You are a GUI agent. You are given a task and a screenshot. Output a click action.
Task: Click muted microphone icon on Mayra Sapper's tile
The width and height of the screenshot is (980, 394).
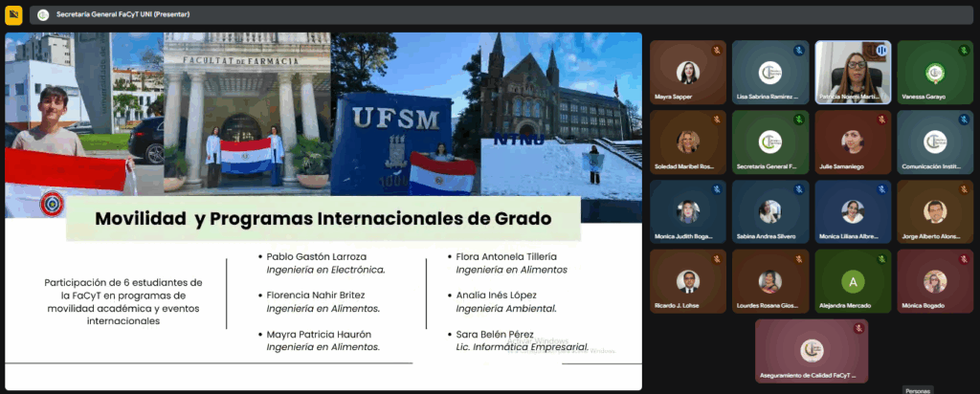pos(716,50)
